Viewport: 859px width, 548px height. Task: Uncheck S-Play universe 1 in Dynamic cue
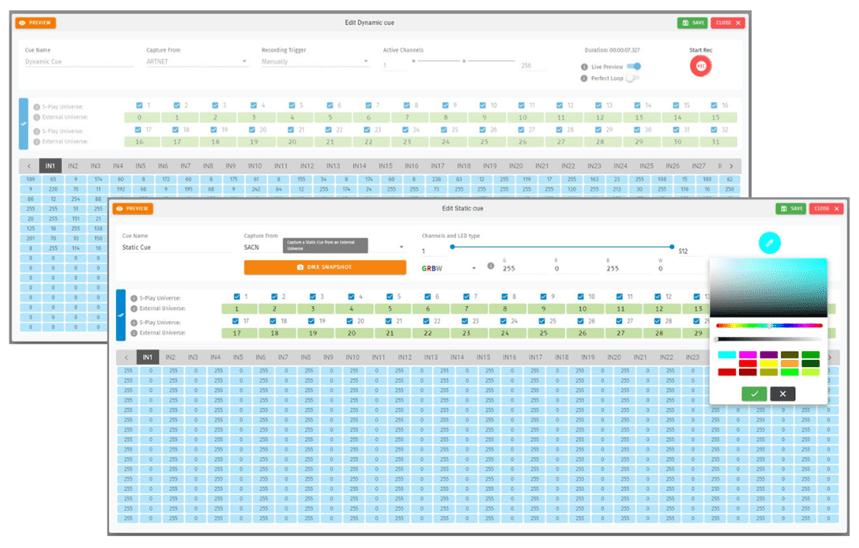tap(139, 105)
